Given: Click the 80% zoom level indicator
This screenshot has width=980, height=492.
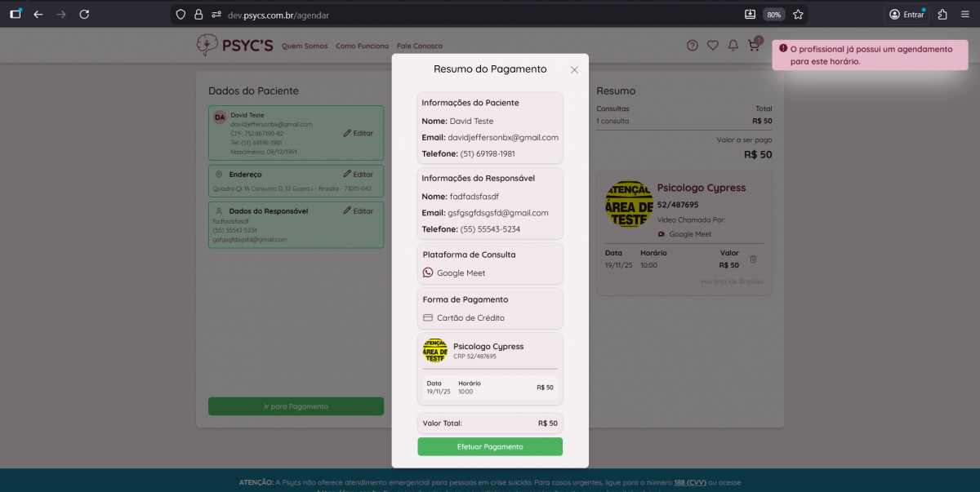Looking at the screenshot, I should click(773, 15).
